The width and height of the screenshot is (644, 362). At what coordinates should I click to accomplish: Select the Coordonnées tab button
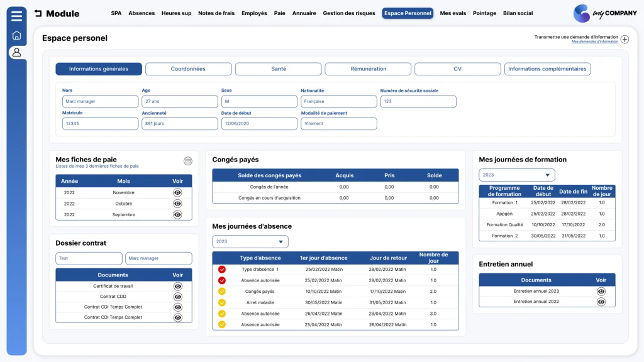188,69
